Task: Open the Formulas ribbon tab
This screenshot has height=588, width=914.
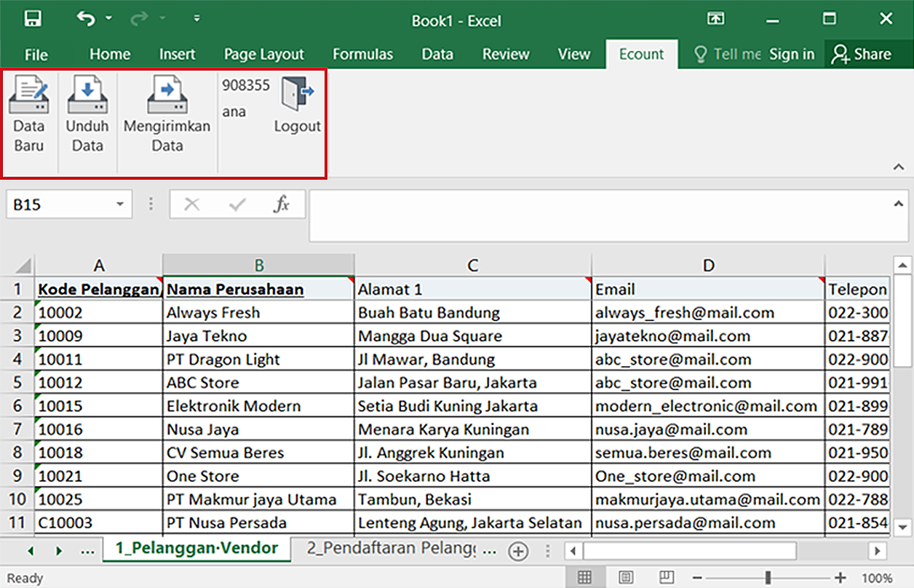Action: tap(362, 55)
